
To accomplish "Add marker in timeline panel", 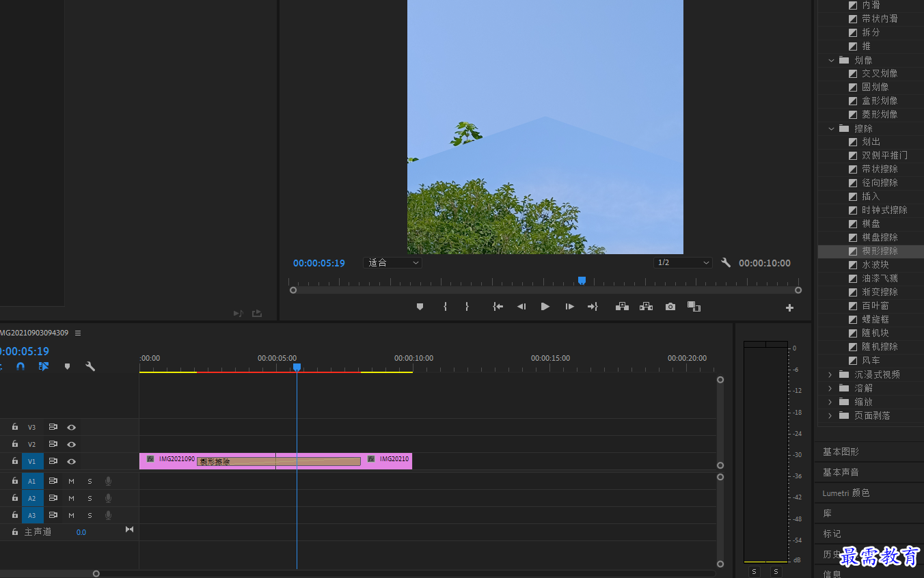I will click(67, 366).
